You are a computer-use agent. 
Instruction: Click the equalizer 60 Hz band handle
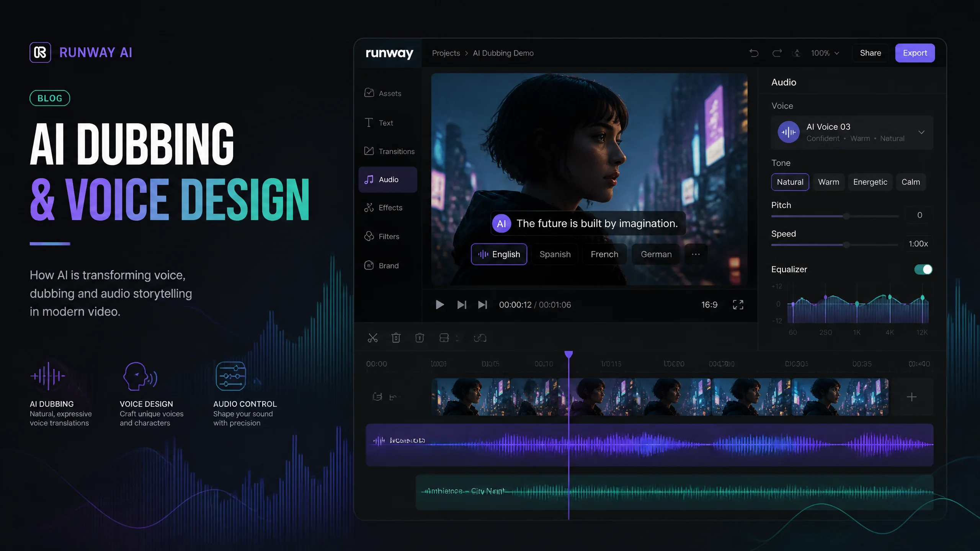click(x=793, y=305)
